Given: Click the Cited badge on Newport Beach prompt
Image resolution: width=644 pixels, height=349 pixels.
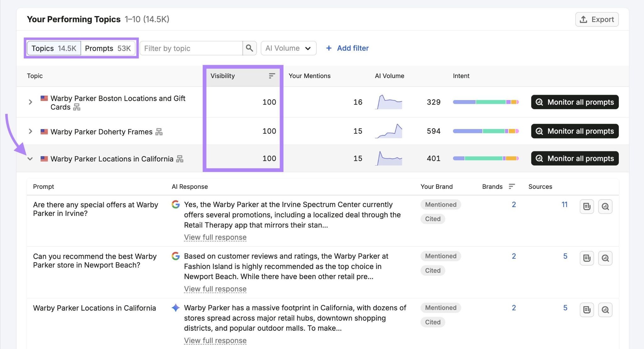Looking at the screenshot, I should 433,271.
